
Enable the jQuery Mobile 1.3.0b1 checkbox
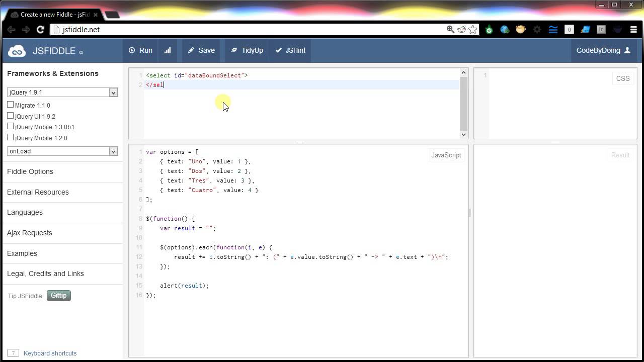point(10,126)
